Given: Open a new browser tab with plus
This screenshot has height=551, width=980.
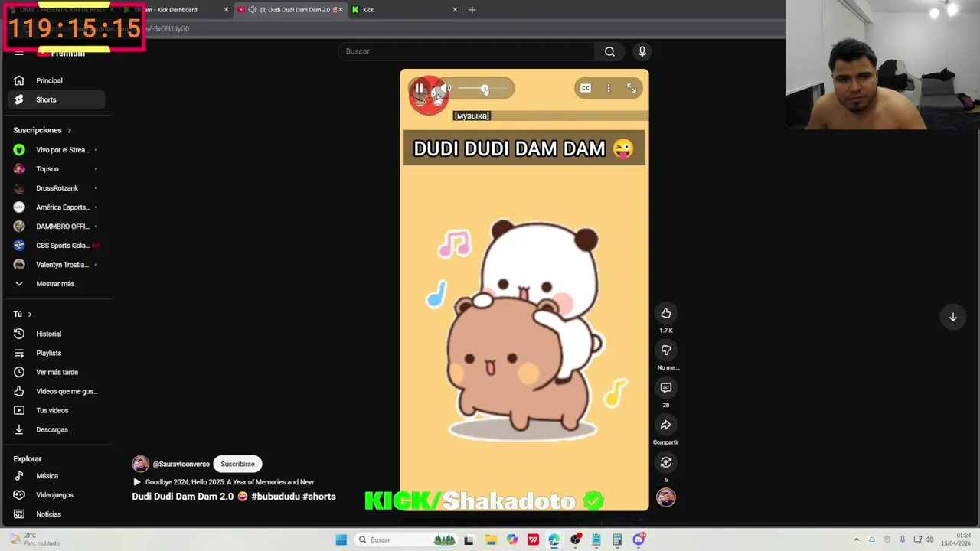Looking at the screenshot, I should click(472, 10).
